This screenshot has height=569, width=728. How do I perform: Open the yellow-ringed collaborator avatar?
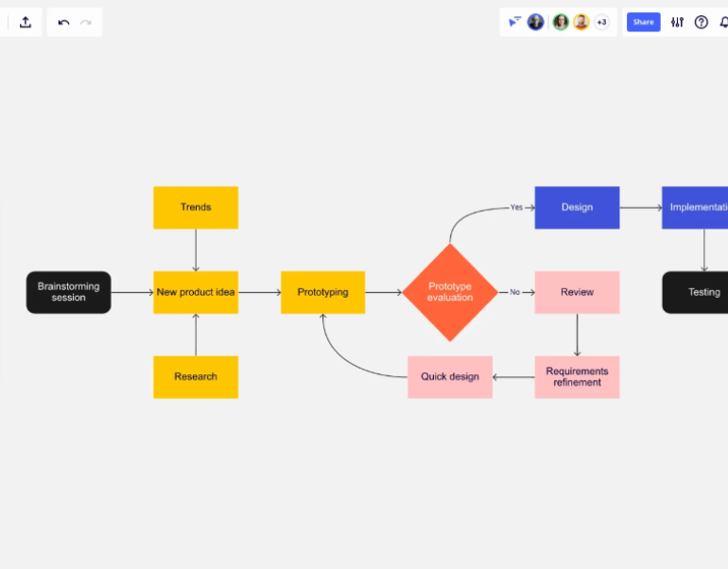(x=581, y=22)
